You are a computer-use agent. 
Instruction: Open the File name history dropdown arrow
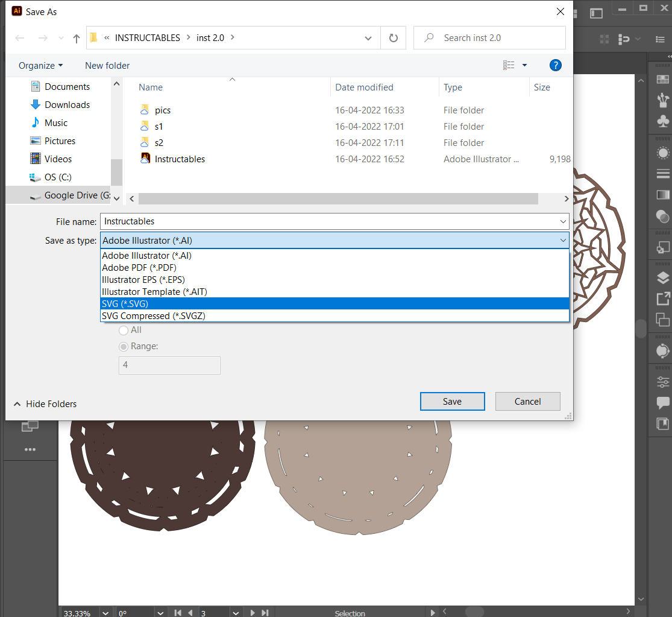pos(563,222)
